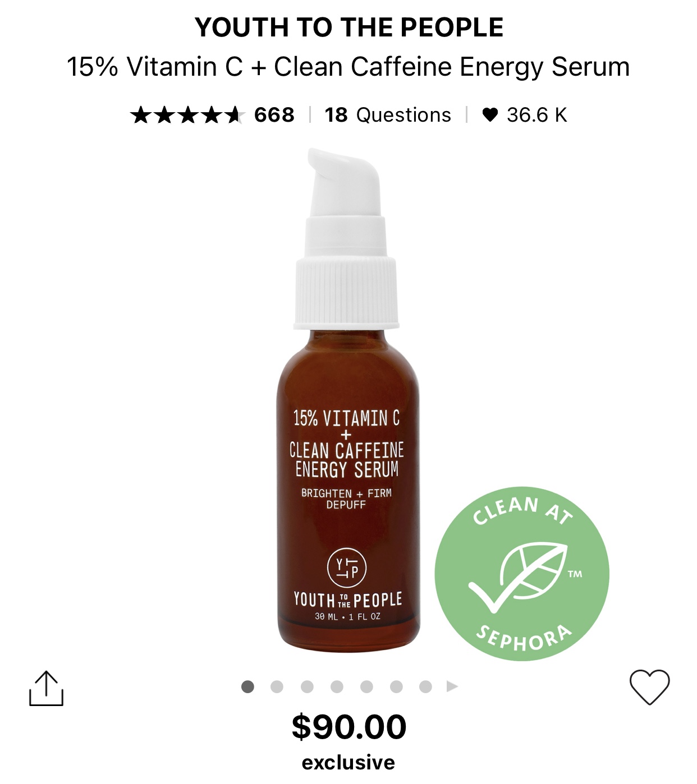This screenshot has height=784, width=697.
Task: Tap the $90.00 price
Action: (x=349, y=727)
